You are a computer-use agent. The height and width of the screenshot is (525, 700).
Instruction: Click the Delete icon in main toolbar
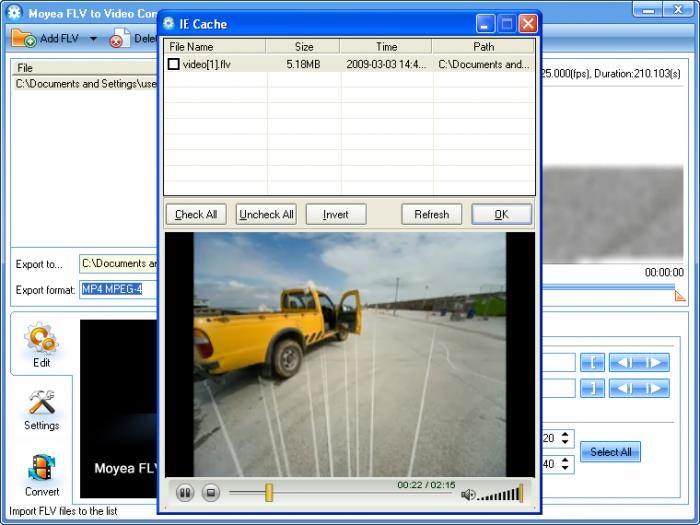click(120, 38)
